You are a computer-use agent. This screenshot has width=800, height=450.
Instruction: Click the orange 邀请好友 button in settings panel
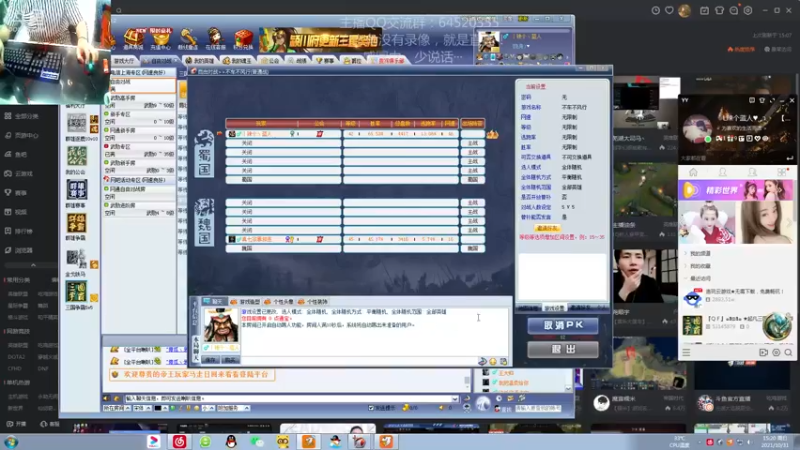[x=547, y=228]
